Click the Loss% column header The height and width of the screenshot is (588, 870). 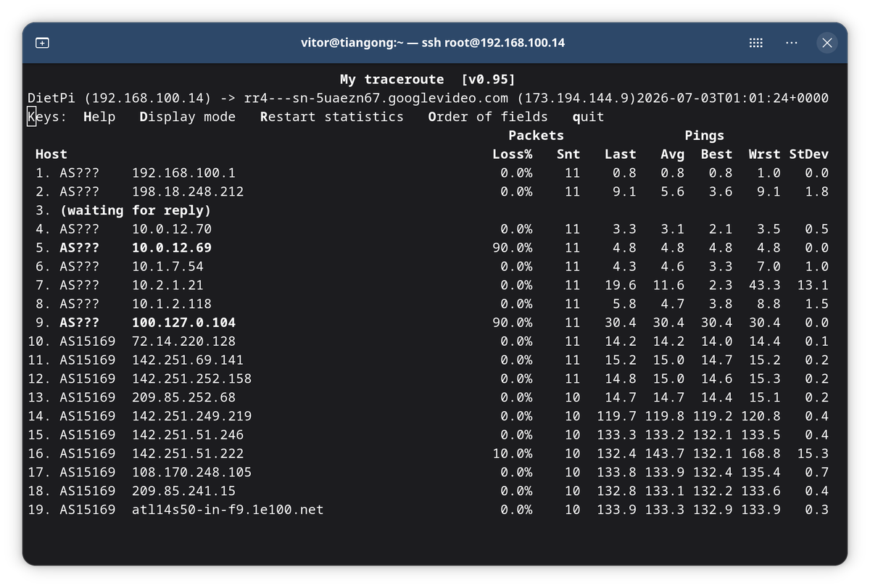coord(513,154)
